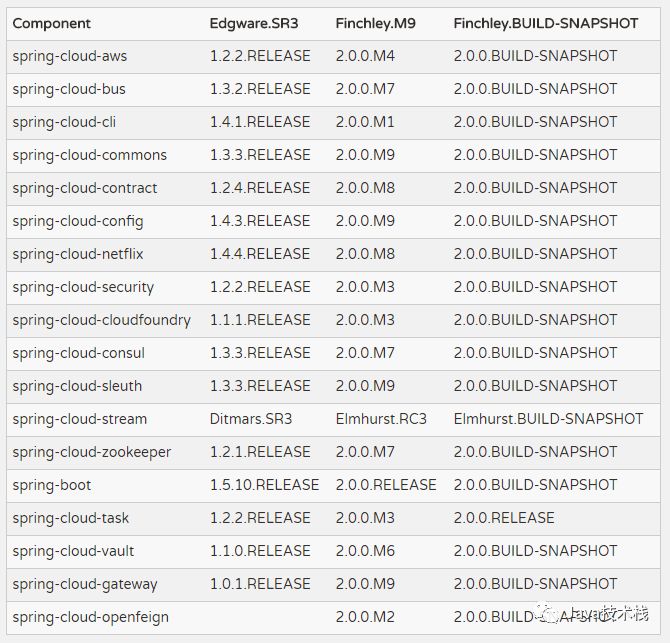
Task: Select the Finchley.BUILD-SNAPSHOT column header
Action: (x=545, y=23)
